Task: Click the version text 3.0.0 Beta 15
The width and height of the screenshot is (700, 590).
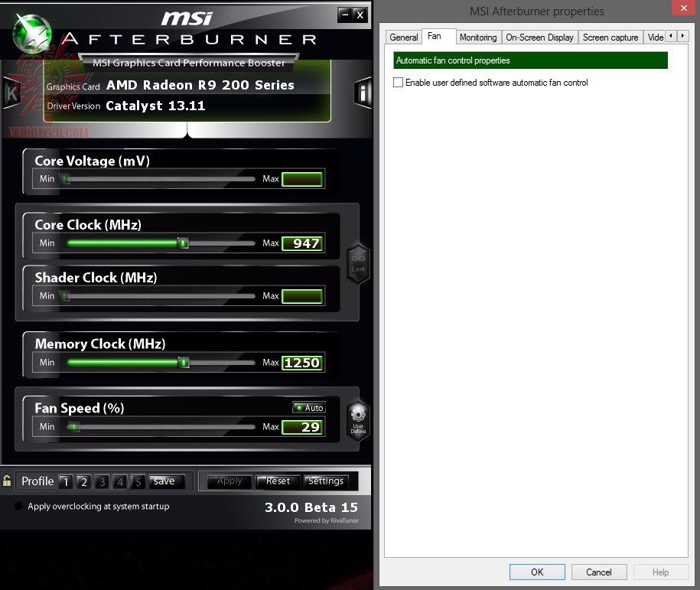Action: pyautogui.click(x=311, y=507)
